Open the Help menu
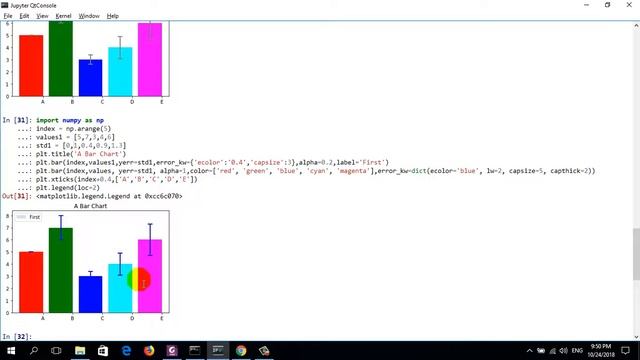Image resolution: width=640 pixels, height=360 pixels. (x=113, y=16)
